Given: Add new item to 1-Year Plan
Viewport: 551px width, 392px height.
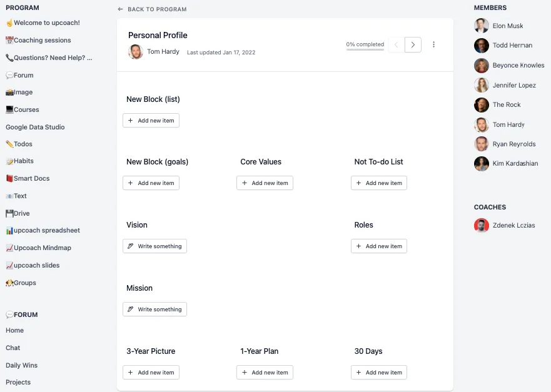Looking at the screenshot, I should click(265, 373).
